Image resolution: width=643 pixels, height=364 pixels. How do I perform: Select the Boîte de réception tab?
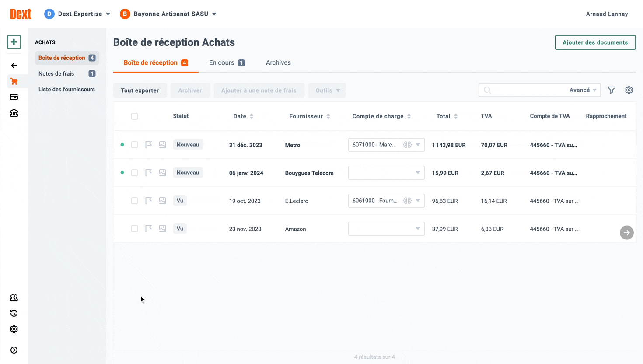[156, 63]
